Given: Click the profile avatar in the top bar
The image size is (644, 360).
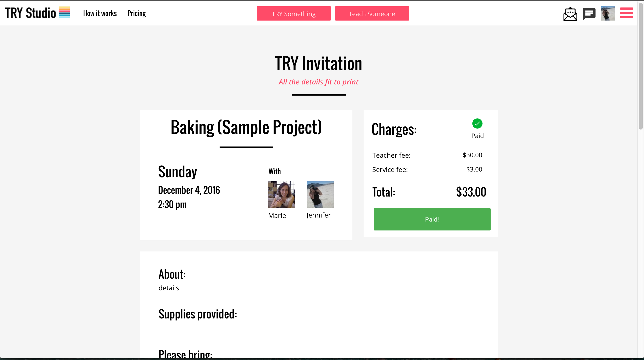Looking at the screenshot, I should 608,13.
